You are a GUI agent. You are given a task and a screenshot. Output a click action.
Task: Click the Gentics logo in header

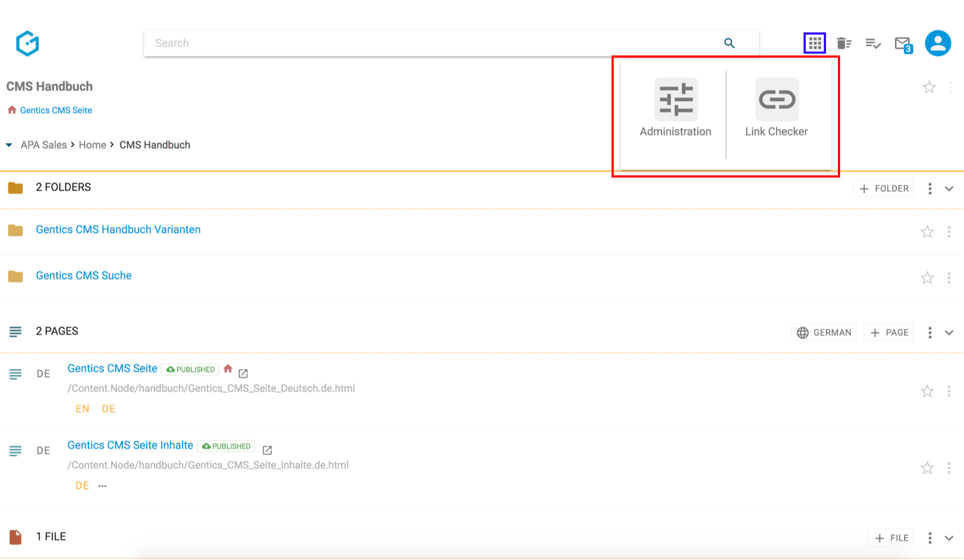(27, 43)
